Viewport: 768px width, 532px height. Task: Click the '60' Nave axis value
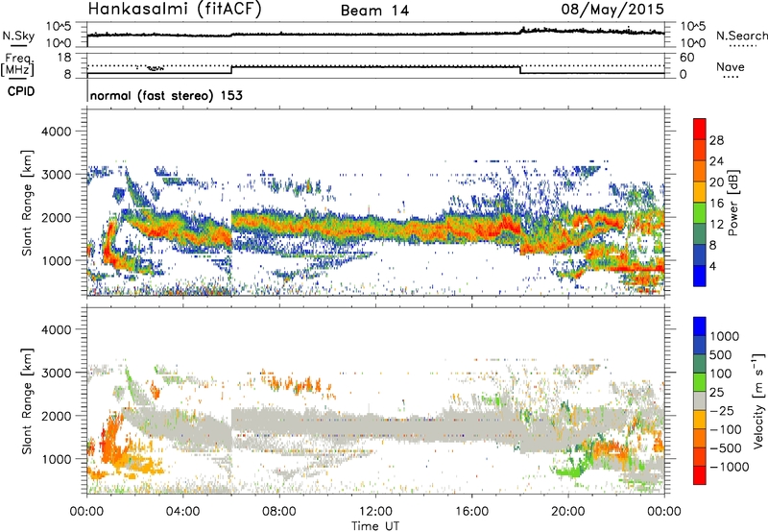coord(686,58)
